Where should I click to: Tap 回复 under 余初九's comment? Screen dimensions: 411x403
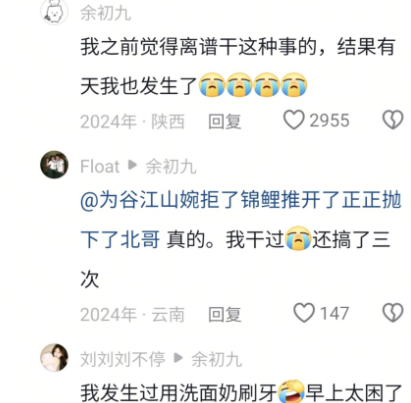(x=225, y=121)
